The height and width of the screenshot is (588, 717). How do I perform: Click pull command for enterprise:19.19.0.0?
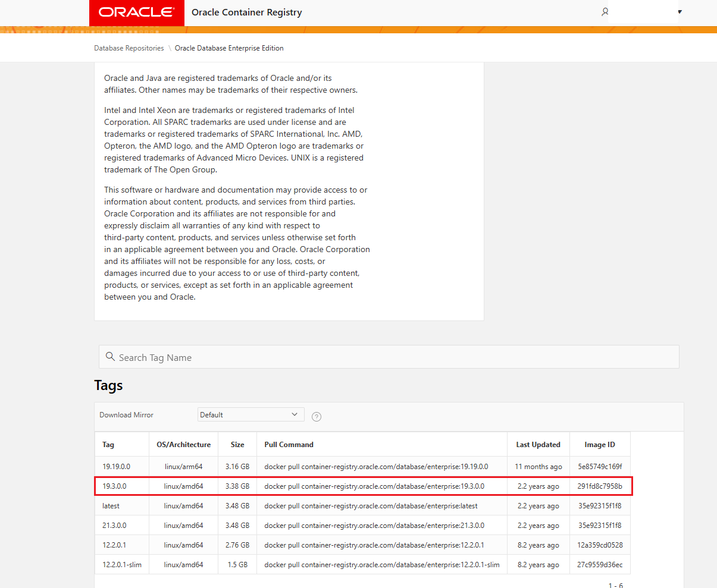coord(376,467)
